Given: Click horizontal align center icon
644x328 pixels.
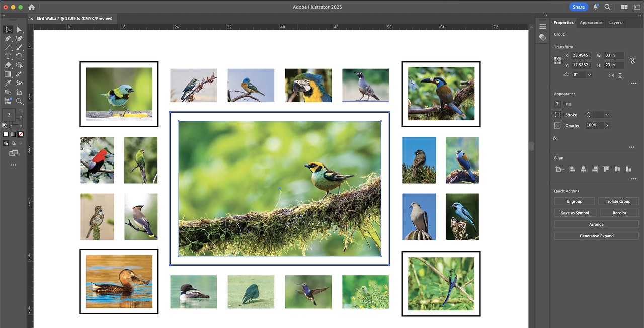Looking at the screenshot, I should pyautogui.click(x=583, y=169).
